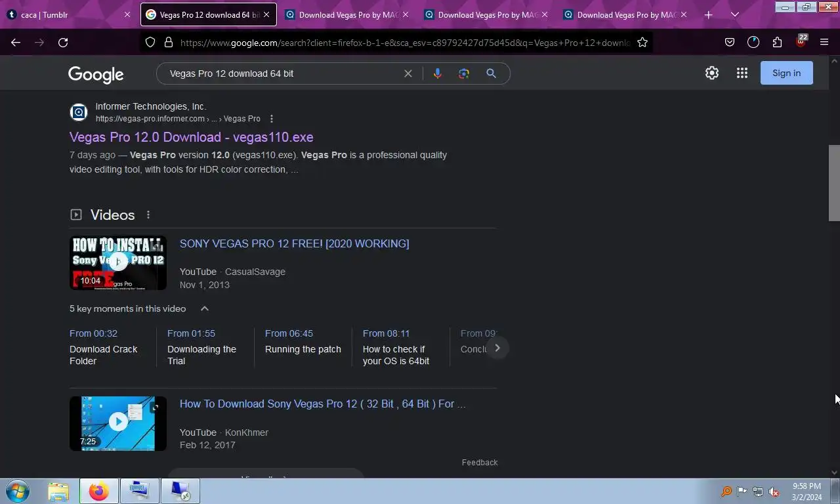
Task: Open Vegas Pro 12.0 Download - vegas110.exe result
Action: click(x=192, y=137)
